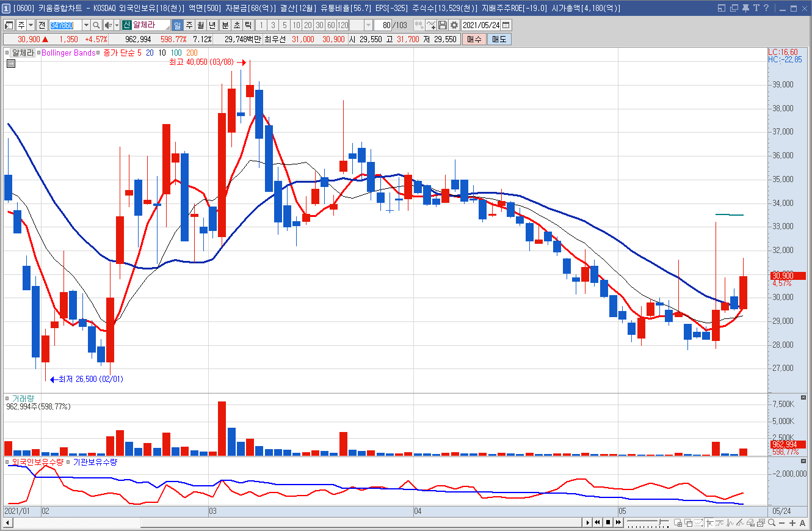
Task: Select the 년 yearly period toggle
Action: (x=212, y=25)
